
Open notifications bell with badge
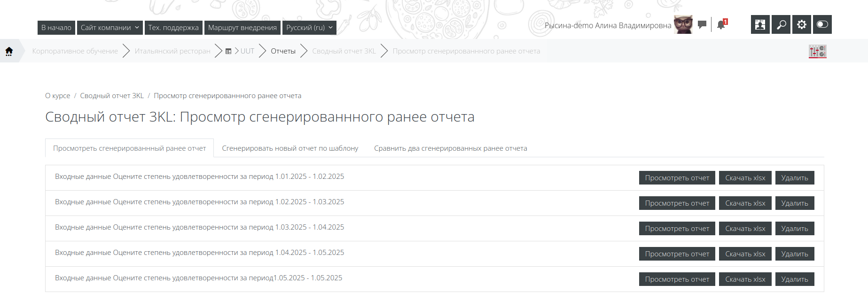click(721, 25)
